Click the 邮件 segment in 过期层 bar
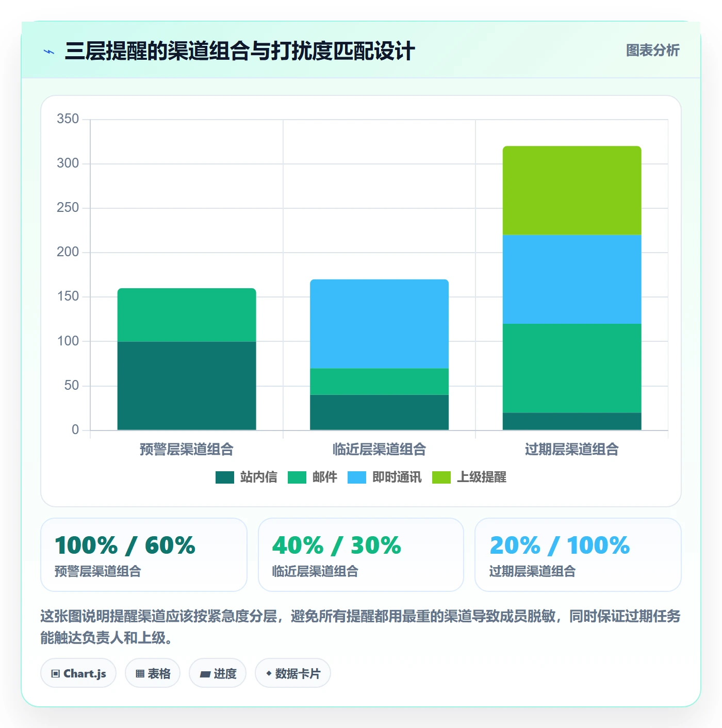The width and height of the screenshot is (722, 728). click(572, 368)
